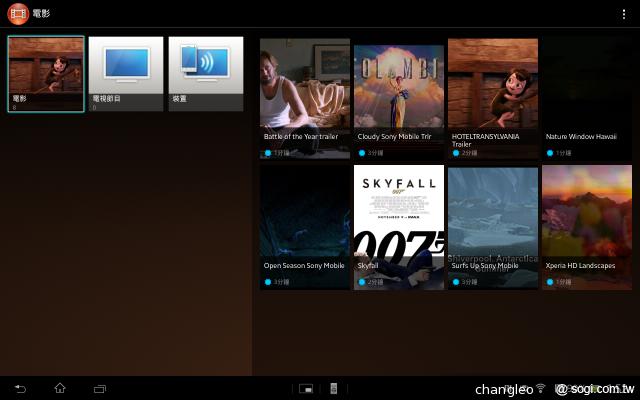Viewport: 640px width, 400px height.
Task: Open the recent apps switcher
Action: [99, 388]
